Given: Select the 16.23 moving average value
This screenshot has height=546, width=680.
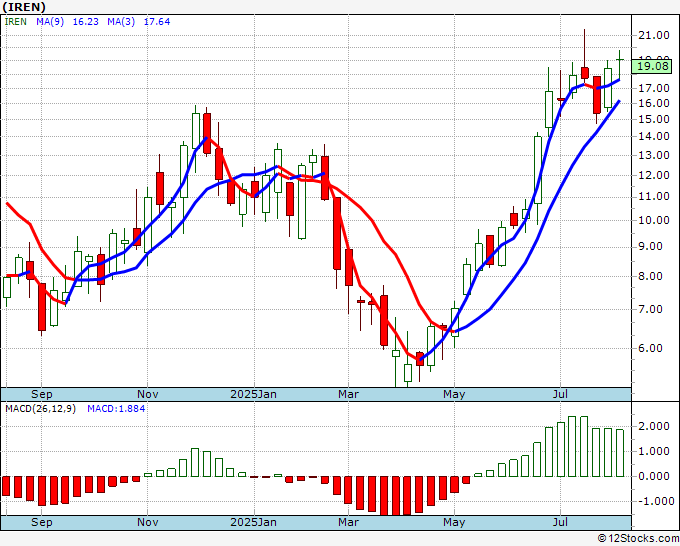Looking at the screenshot, I should [85, 22].
